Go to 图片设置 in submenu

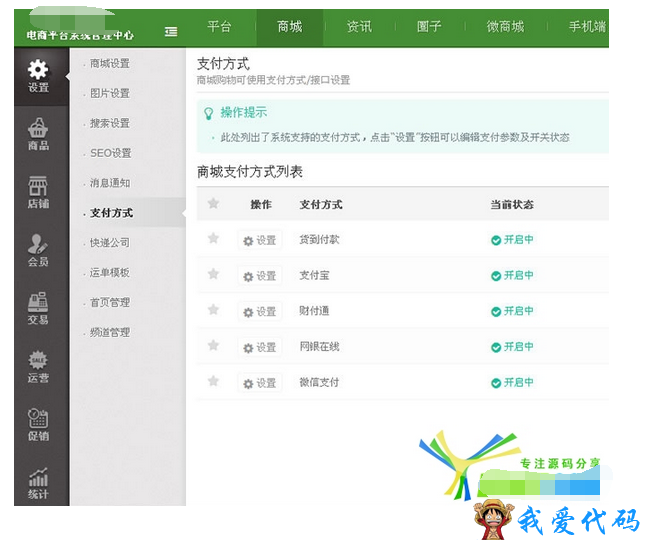tap(110, 93)
